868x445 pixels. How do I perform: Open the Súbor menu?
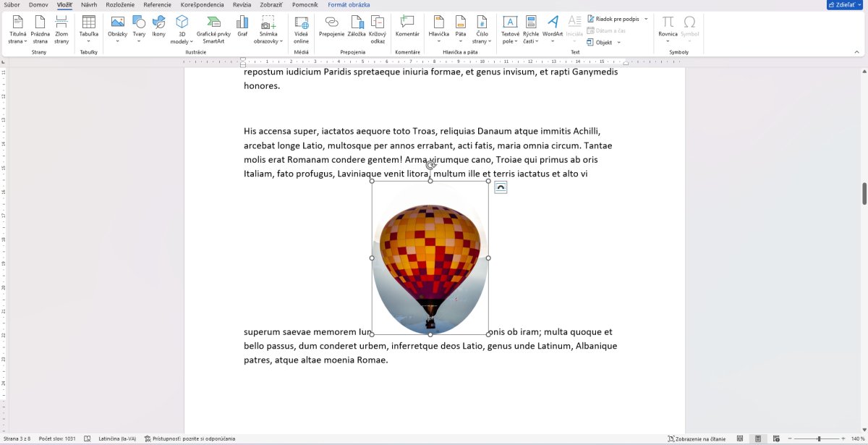tap(12, 4)
